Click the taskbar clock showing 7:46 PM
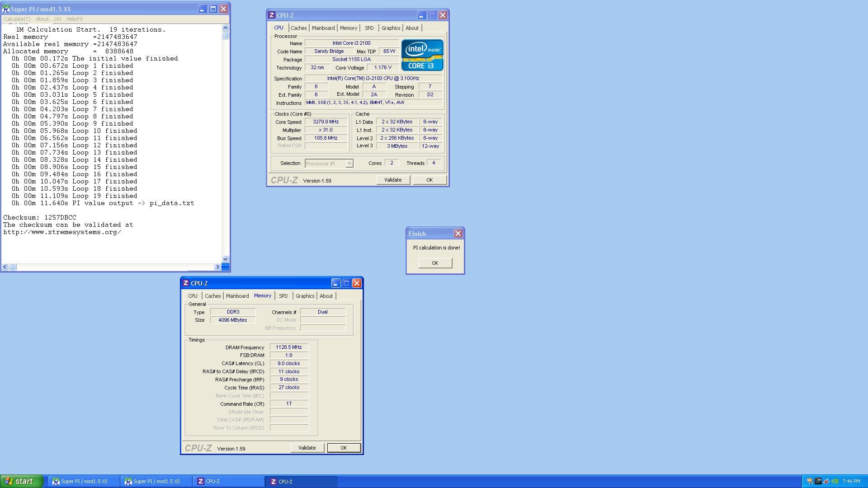This screenshot has width=868, height=488. pos(851,482)
